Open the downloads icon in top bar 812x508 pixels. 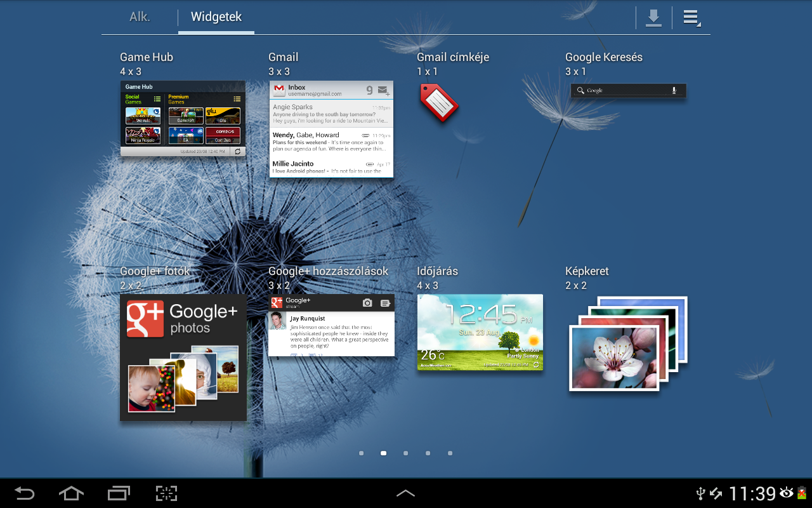[x=653, y=18]
